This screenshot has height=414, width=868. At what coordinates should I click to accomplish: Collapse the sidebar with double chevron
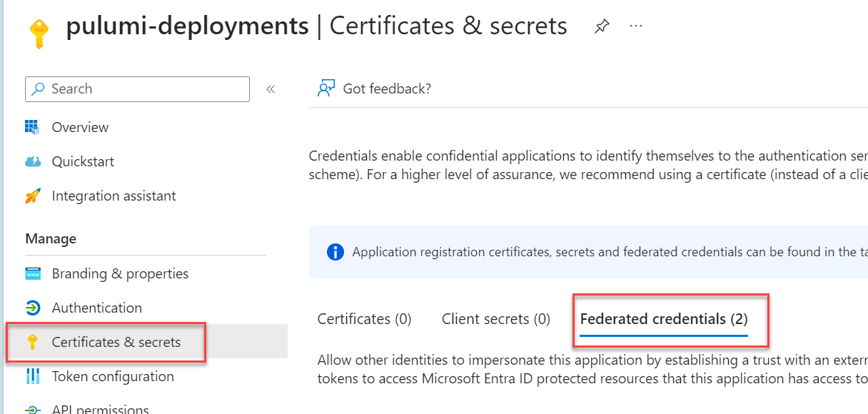pyautogui.click(x=271, y=89)
